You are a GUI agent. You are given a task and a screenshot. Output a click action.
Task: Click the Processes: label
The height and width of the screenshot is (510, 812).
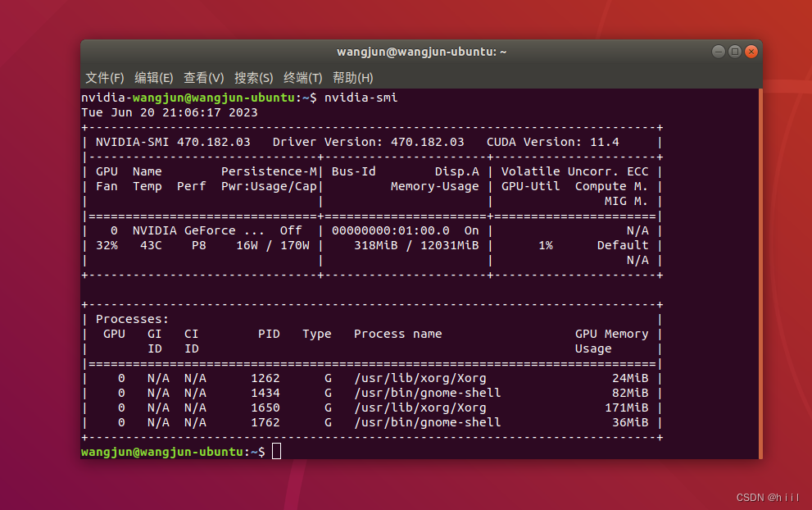coord(132,319)
